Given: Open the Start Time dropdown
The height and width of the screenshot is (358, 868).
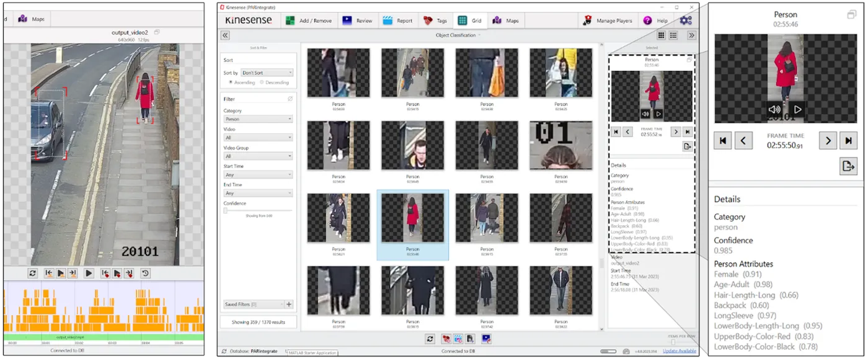Looking at the screenshot, I should [x=258, y=175].
